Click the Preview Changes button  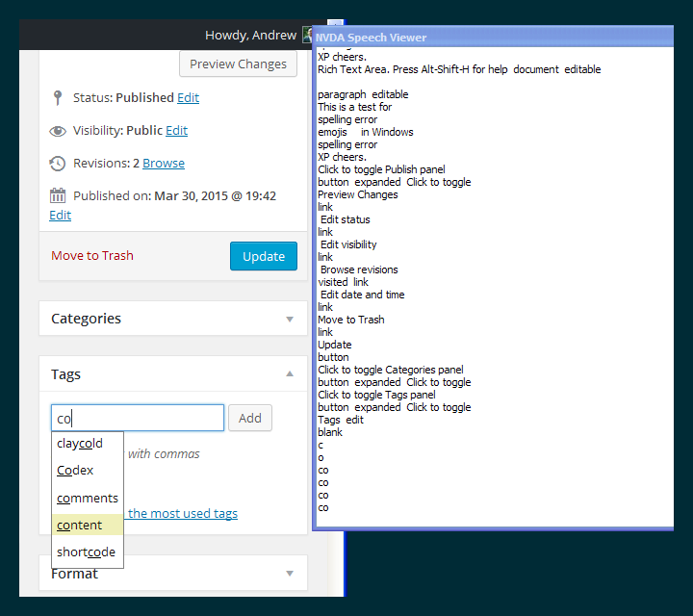click(x=239, y=64)
